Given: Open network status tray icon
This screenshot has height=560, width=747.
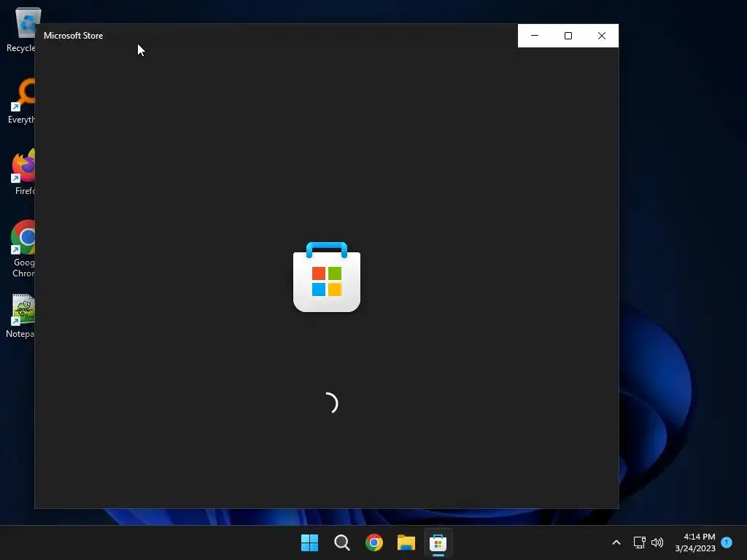Looking at the screenshot, I should tap(639, 542).
